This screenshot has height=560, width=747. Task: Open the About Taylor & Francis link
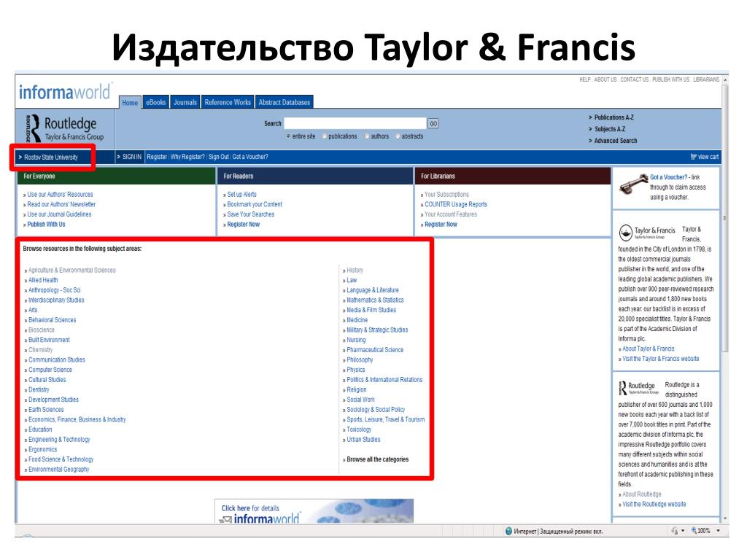tap(648, 349)
